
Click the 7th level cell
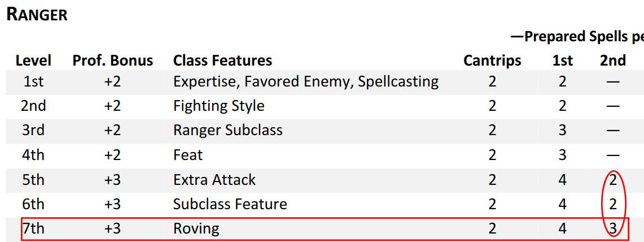tap(33, 229)
